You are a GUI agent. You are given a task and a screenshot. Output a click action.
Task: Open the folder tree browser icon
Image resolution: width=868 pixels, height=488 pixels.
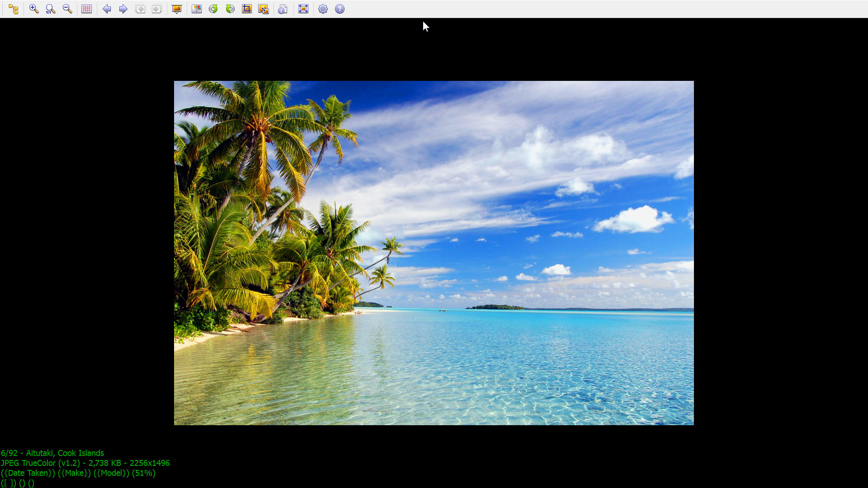click(14, 9)
